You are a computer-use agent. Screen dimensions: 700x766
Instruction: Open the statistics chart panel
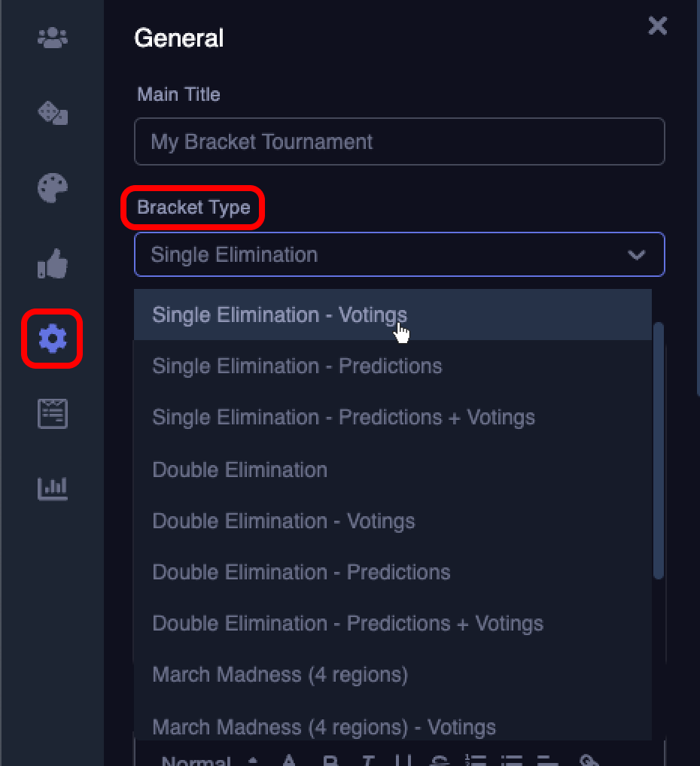point(52,488)
